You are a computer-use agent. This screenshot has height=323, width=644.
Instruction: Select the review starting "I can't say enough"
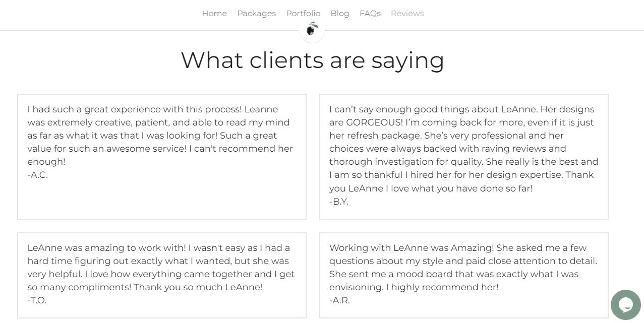(463, 149)
